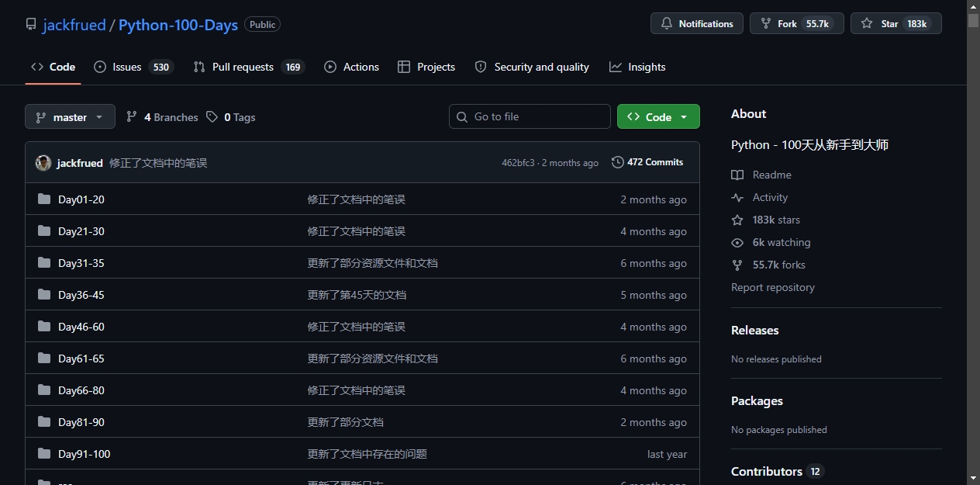Screen dimensions: 980x485
Task: Click the 169 pull requests counter badge
Action: (293, 67)
